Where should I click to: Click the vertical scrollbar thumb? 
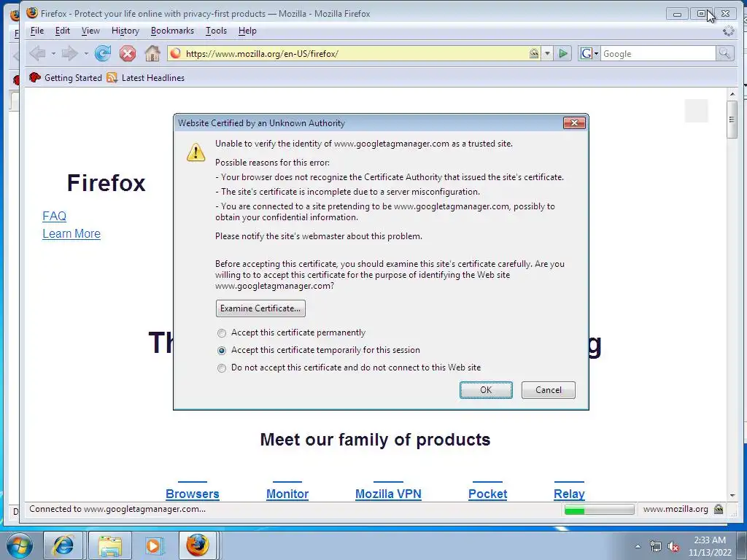(732, 120)
